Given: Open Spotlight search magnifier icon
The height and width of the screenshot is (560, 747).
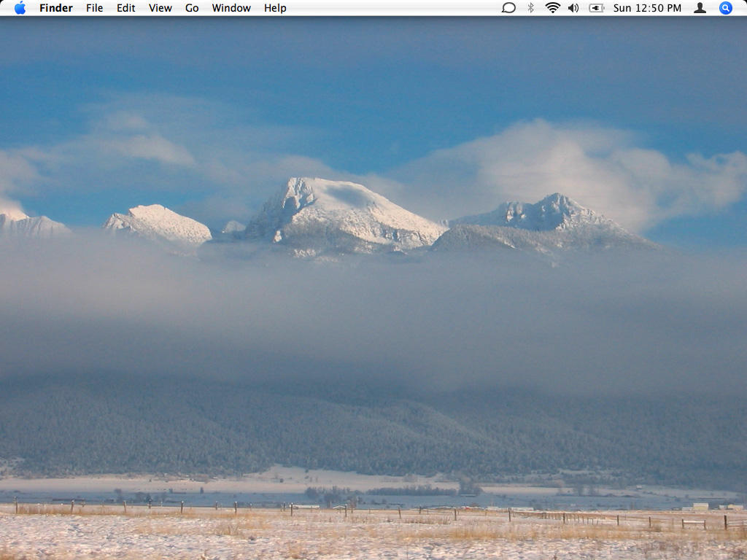Looking at the screenshot, I should (x=726, y=7).
